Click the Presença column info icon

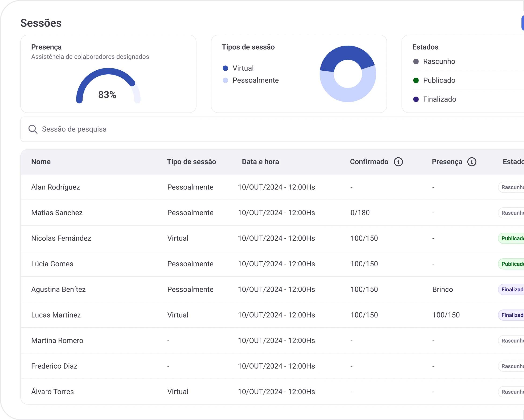472,162
